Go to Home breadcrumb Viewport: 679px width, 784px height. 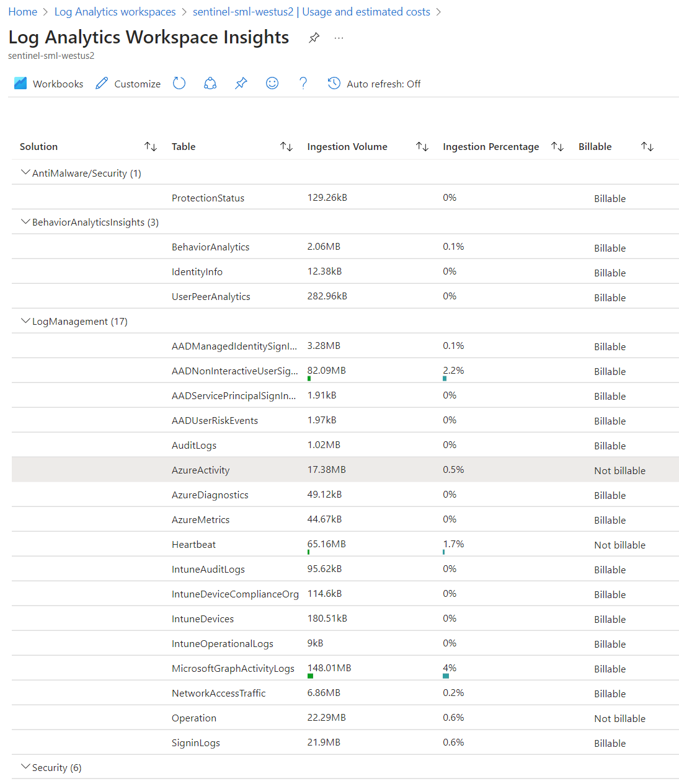coord(23,12)
